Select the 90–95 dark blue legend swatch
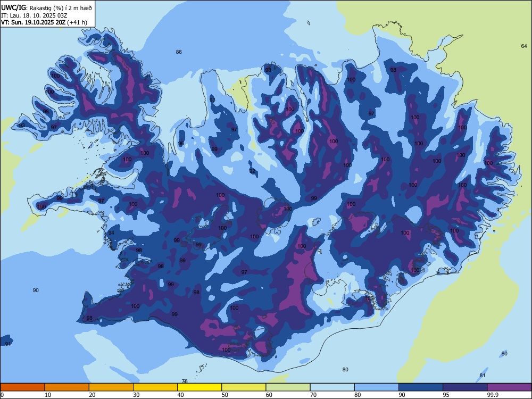 [421, 387]
